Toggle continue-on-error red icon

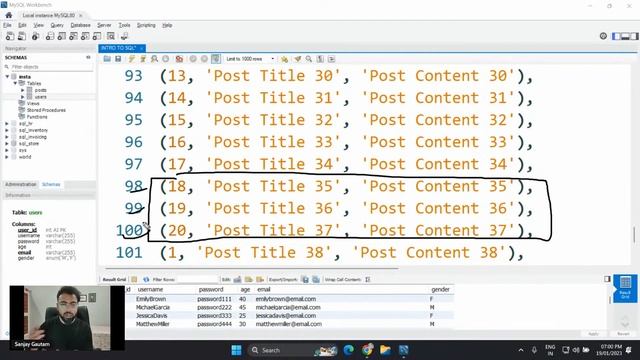coord(179,59)
